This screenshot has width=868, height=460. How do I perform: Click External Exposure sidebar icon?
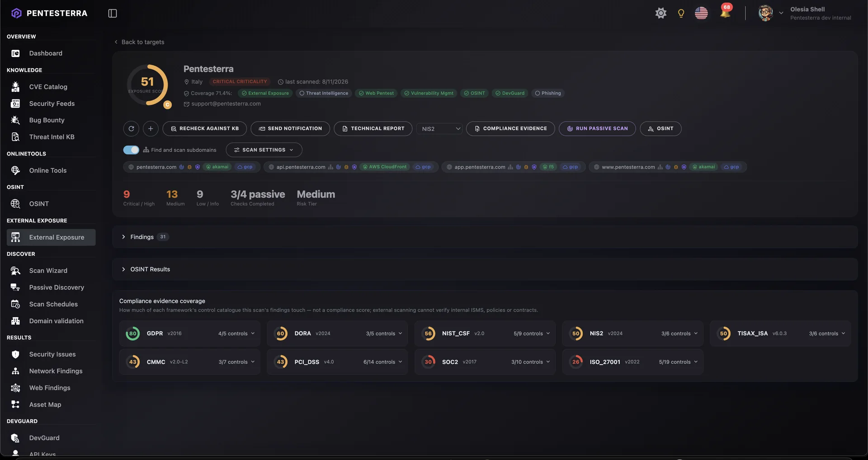(15, 237)
